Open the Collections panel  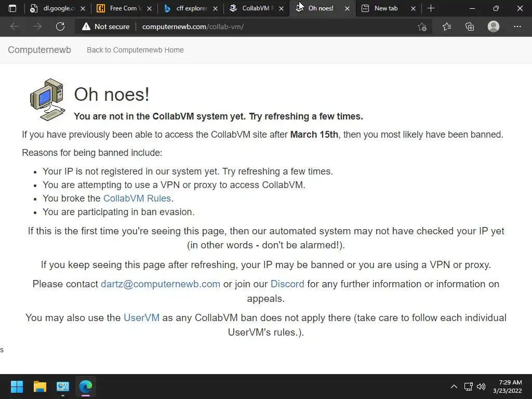pyautogui.click(x=470, y=26)
